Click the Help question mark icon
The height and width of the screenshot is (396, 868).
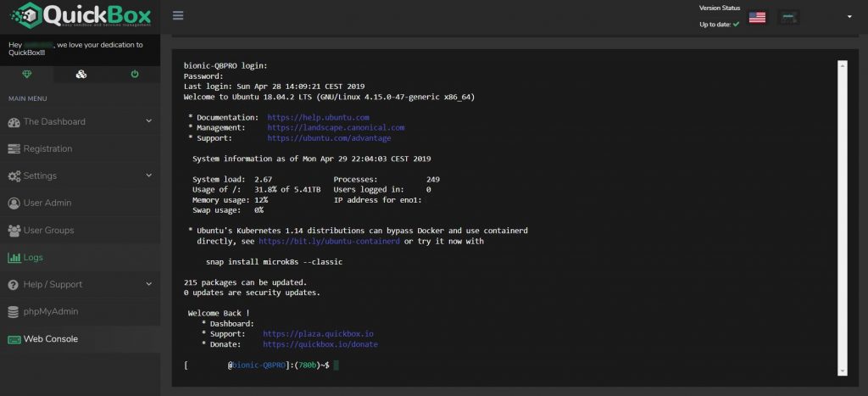[14, 285]
